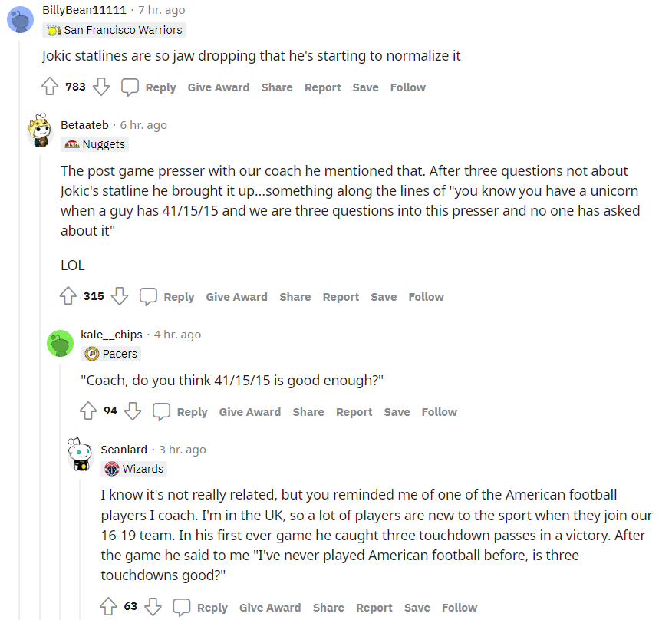The height and width of the screenshot is (620, 672).
Task: Click the '7 hr. ago' timestamp
Action: point(161,11)
